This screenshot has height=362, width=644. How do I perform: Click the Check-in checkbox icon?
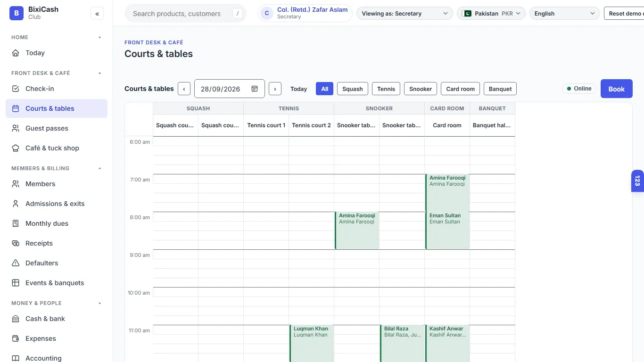point(16,89)
